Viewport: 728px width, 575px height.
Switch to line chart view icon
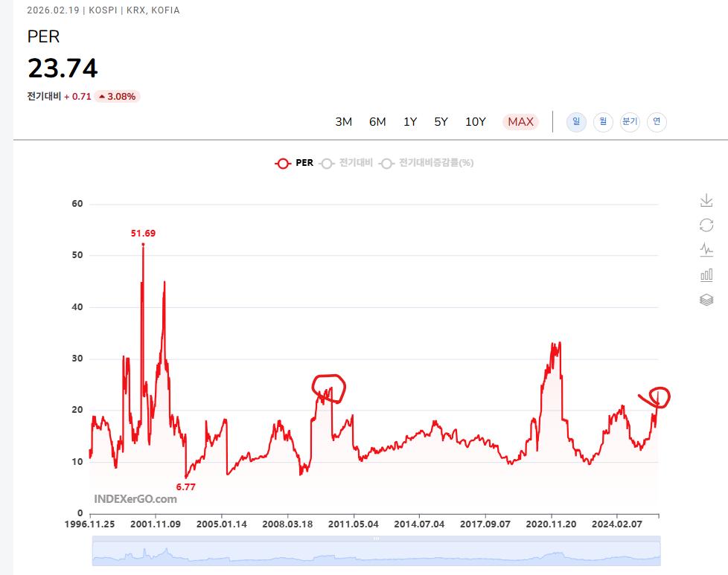coord(706,250)
